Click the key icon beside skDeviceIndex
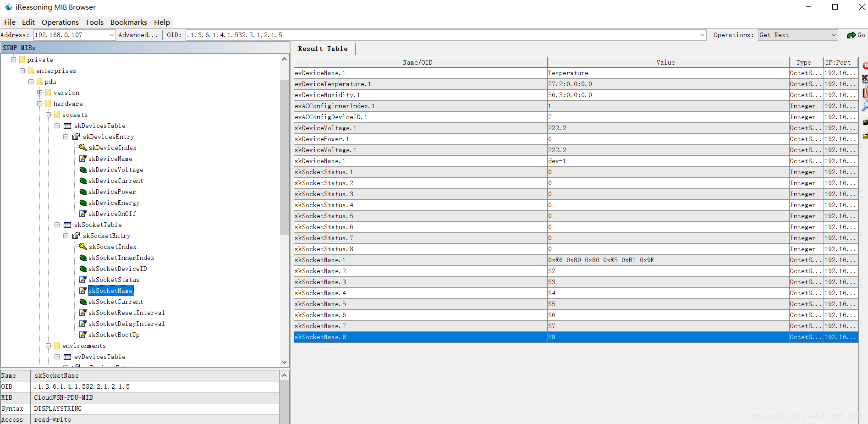The width and height of the screenshot is (868, 424). pos(83,148)
